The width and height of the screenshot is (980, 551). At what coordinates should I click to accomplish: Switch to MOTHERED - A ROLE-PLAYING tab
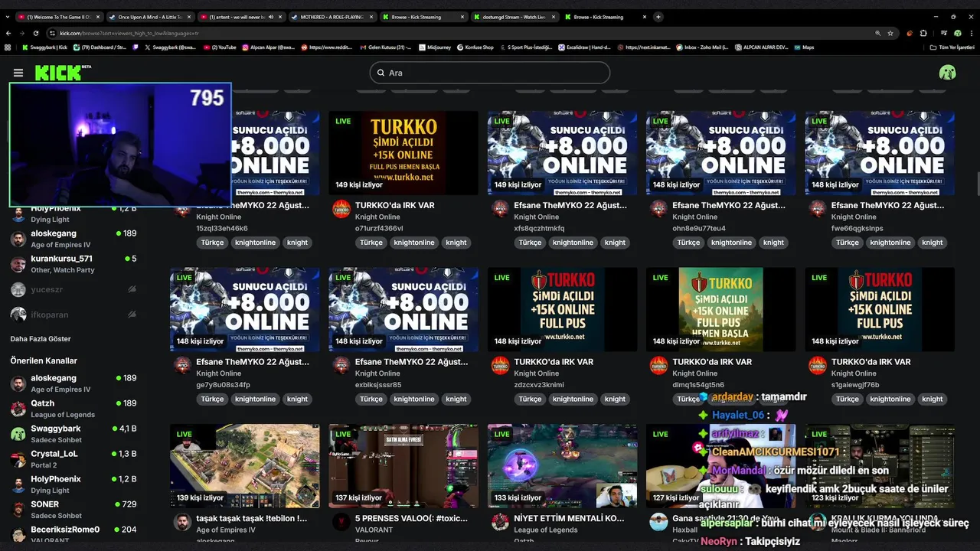331,17
